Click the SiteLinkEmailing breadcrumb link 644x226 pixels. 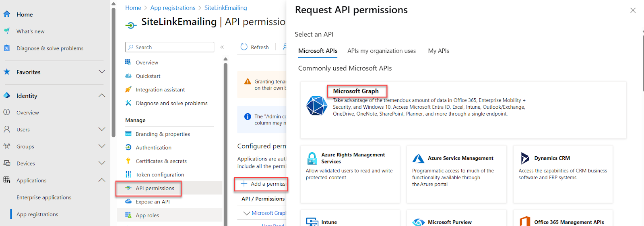pos(225,8)
